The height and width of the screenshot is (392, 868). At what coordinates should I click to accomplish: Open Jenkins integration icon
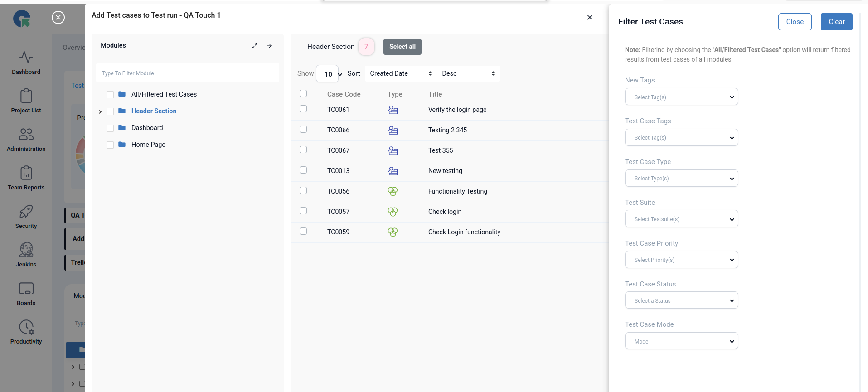point(26,250)
